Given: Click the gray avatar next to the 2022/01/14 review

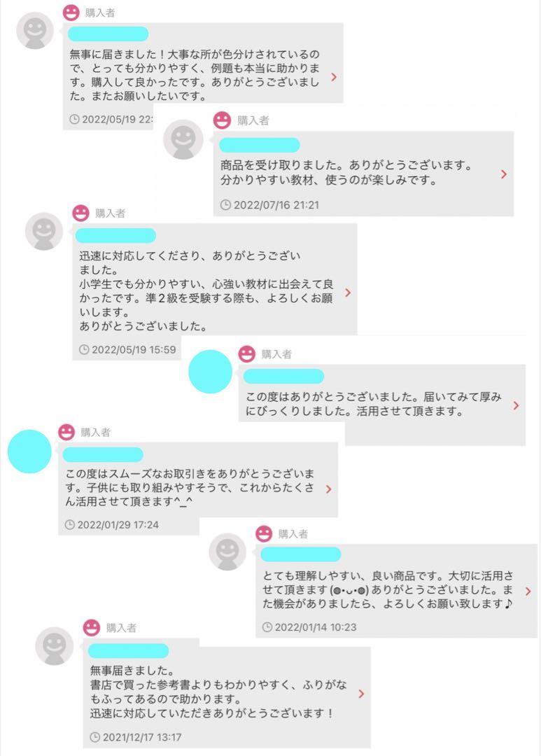Looking at the screenshot, I should click(x=227, y=552).
